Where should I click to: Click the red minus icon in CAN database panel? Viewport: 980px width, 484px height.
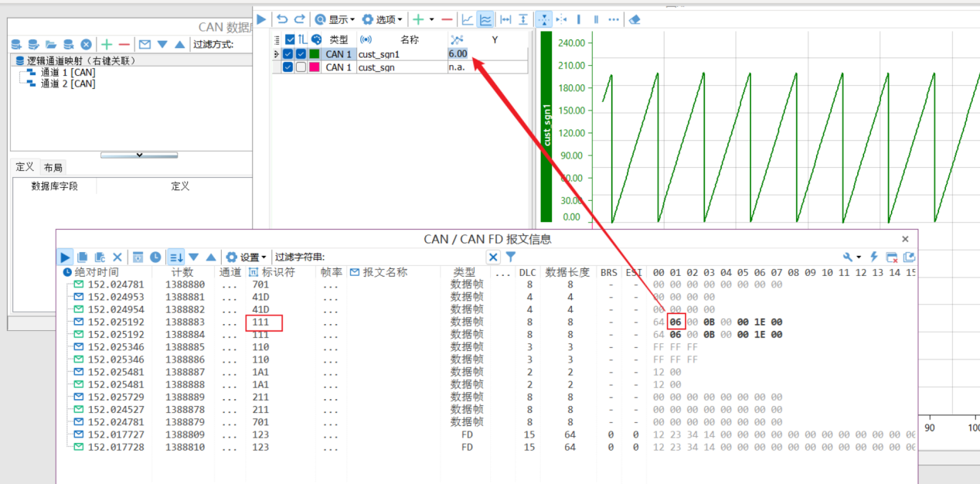tap(124, 44)
